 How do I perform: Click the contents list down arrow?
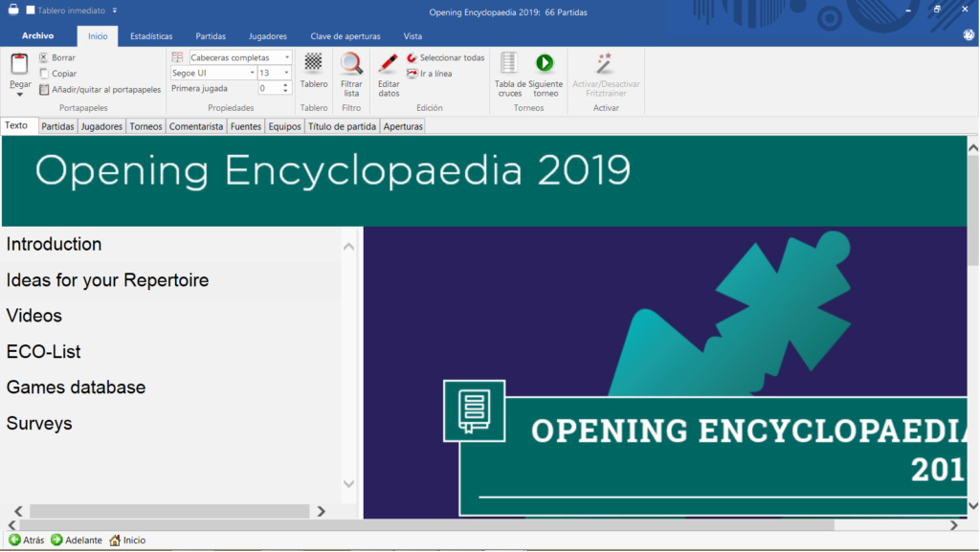click(x=348, y=484)
